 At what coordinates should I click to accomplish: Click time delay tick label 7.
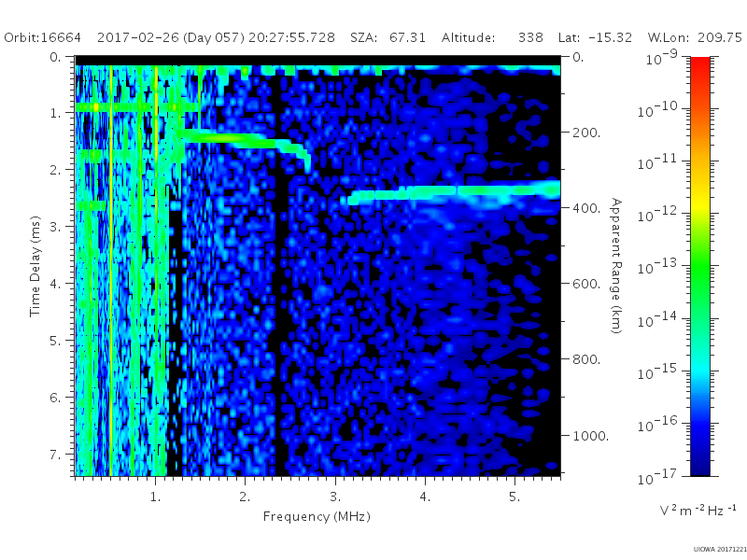point(56,455)
